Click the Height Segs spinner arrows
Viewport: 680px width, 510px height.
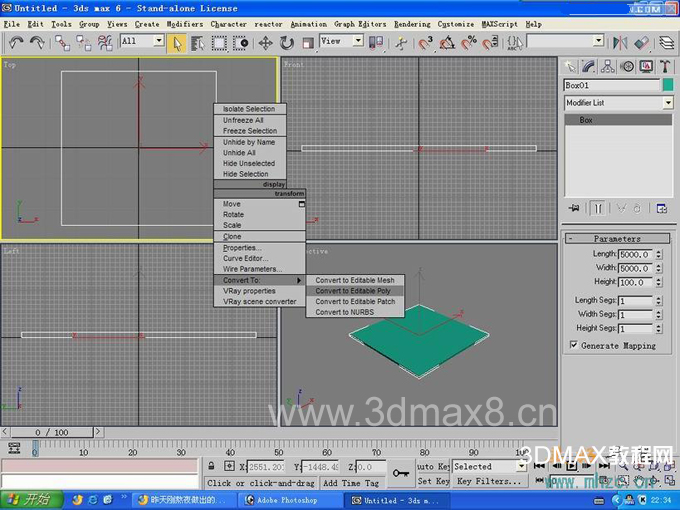coord(659,328)
